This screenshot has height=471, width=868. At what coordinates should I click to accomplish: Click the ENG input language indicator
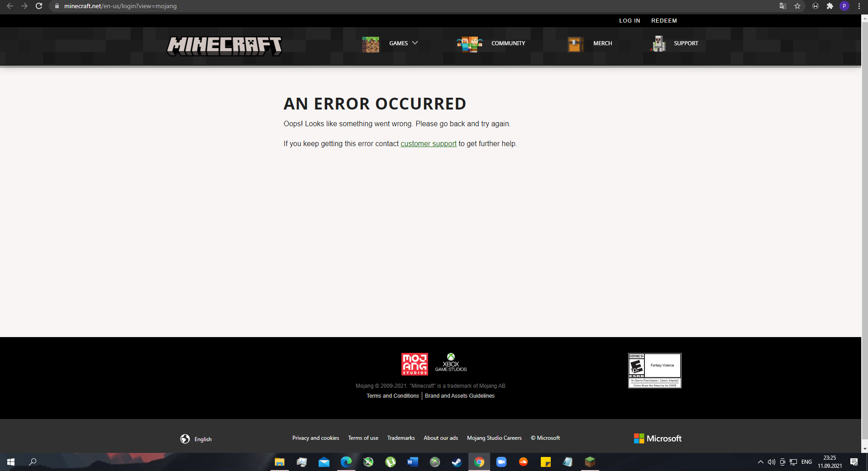[x=806, y=462]
